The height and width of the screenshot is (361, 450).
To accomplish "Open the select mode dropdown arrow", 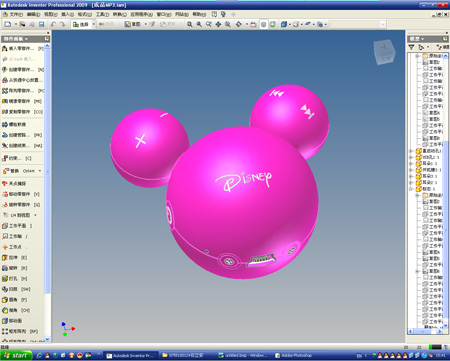I will pyautogui.click(x=93, y=24).
